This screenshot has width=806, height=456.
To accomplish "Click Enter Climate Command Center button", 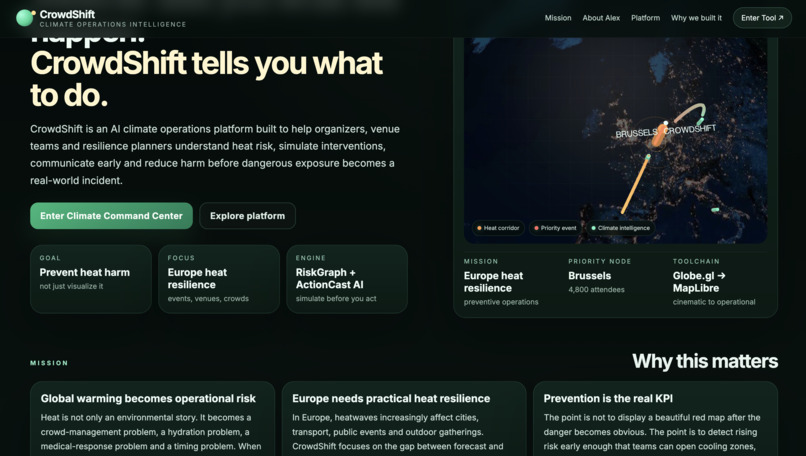I will click(111, 216).
